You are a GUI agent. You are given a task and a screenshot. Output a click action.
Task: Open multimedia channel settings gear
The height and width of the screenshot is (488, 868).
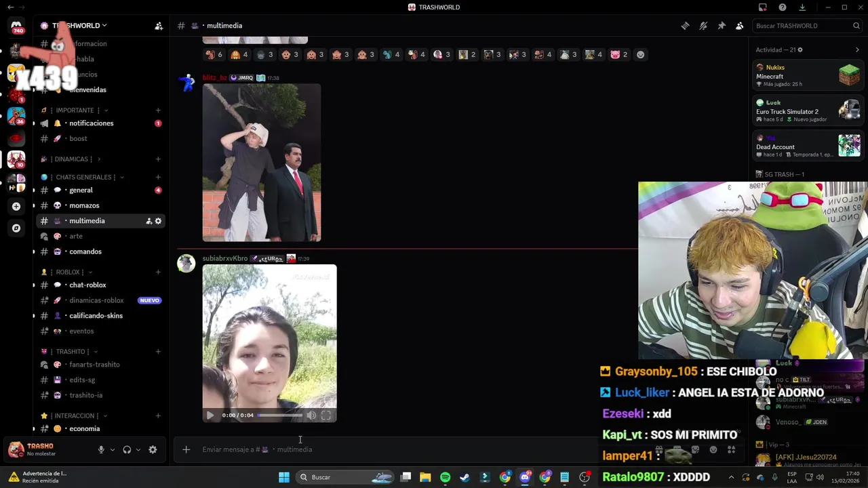pos(159,221)
